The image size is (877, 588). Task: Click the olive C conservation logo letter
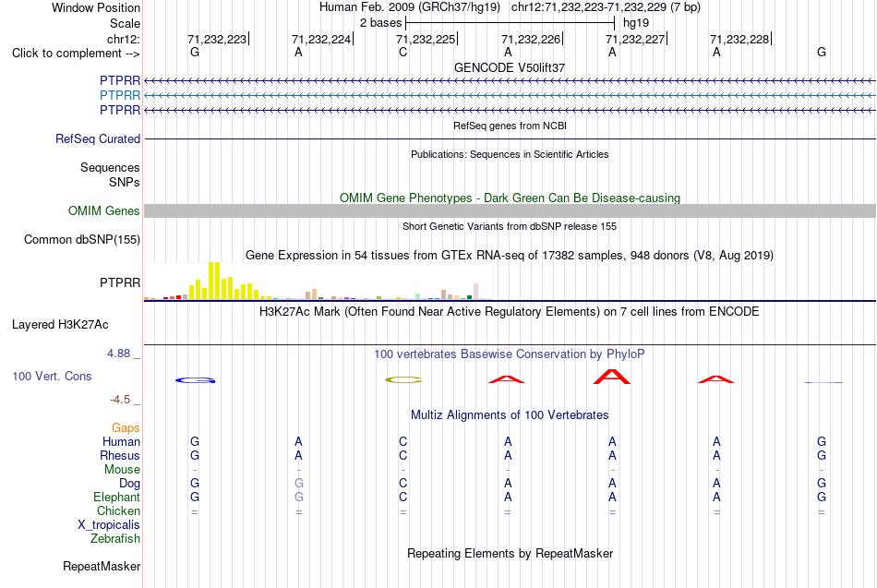click(x=403, y=380)
